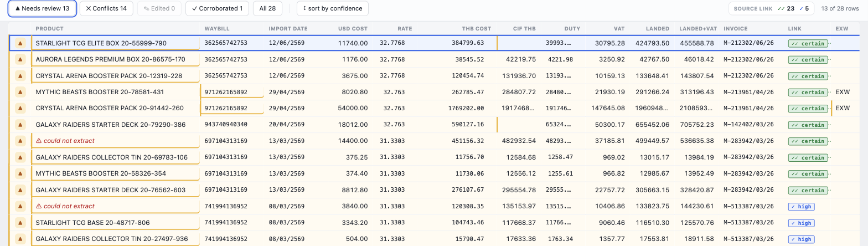Open the Corroborated 1 filter

[x=217, y=8]
